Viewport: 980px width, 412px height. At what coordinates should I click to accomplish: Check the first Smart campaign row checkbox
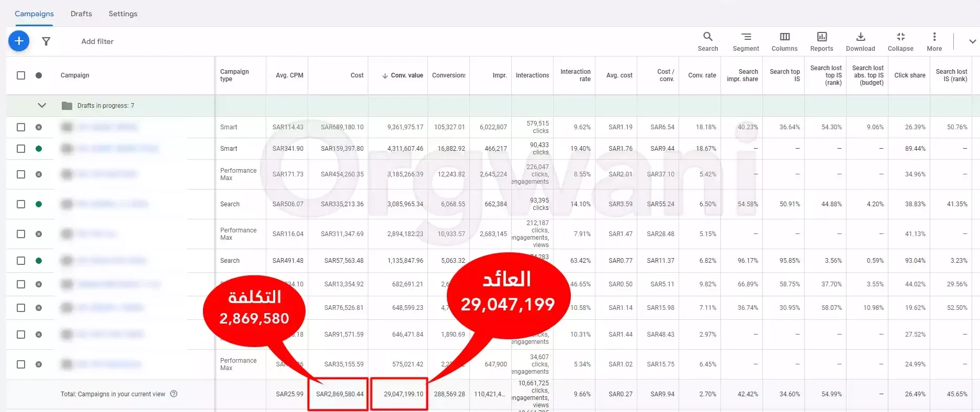point(21,127)
